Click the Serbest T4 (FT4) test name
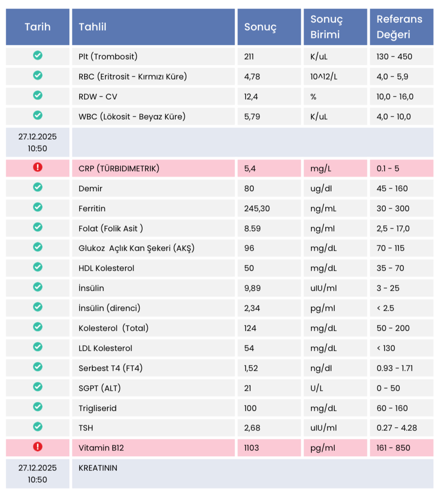The width and height of the screenshot is (448, 495). pos(110,368)
